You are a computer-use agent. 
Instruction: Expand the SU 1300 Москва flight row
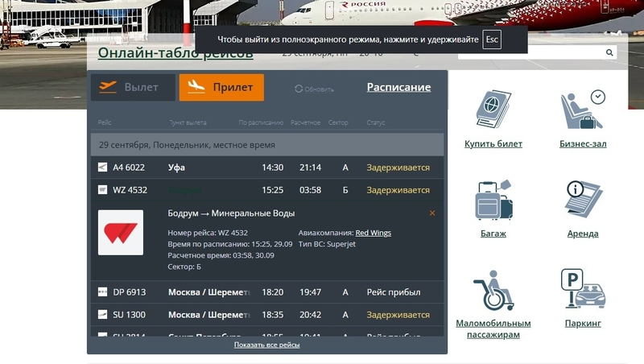pos(266,315)
